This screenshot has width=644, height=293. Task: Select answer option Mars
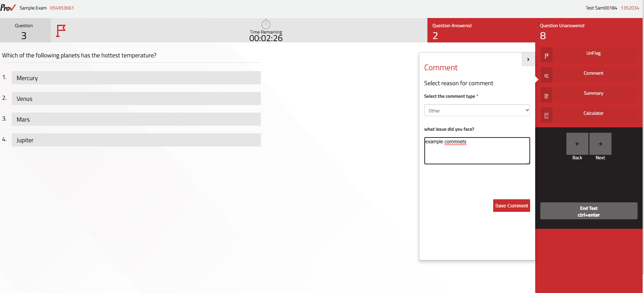136,119
